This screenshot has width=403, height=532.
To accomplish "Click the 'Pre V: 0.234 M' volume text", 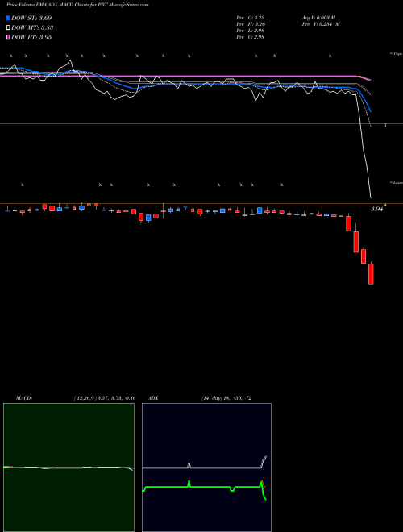I will pyautogui.click(x=320, y=24).
